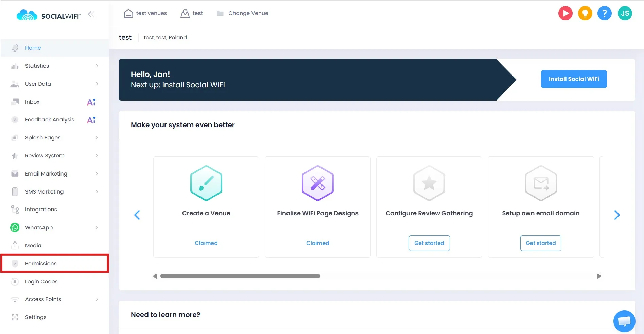Click the Media label in sidebar

tap(33, 246)
